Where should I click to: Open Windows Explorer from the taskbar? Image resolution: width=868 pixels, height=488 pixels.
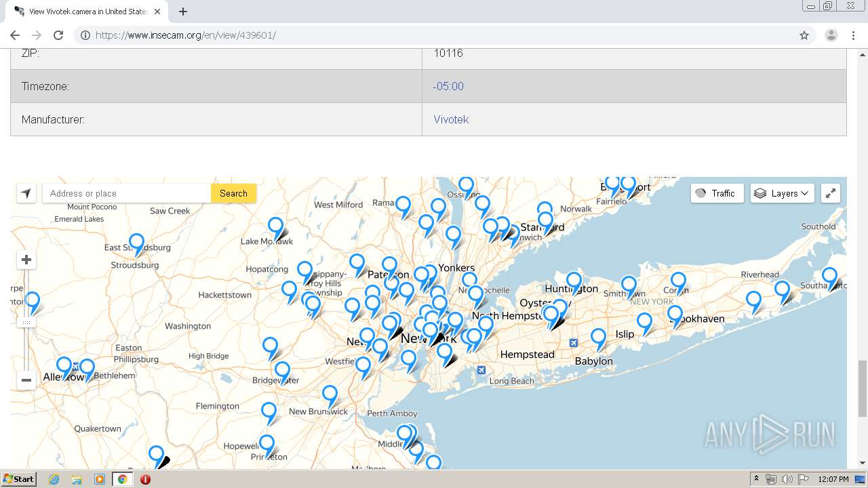77,479
